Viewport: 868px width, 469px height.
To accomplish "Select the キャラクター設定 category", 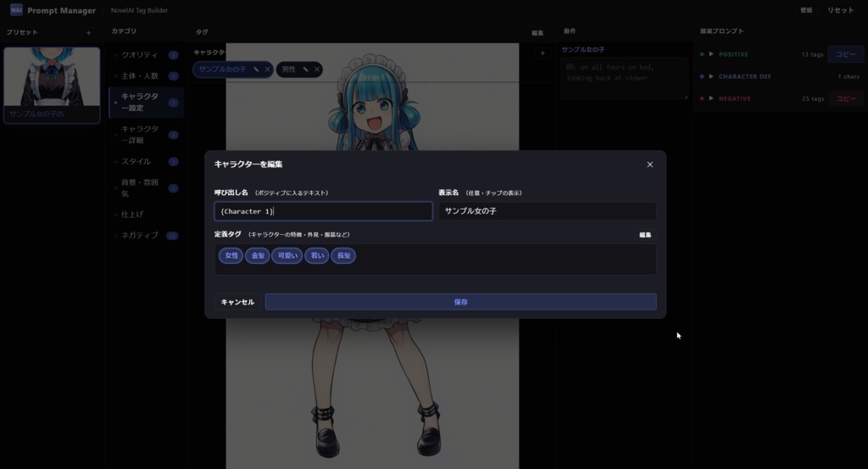I will click(x=146, y=103).
